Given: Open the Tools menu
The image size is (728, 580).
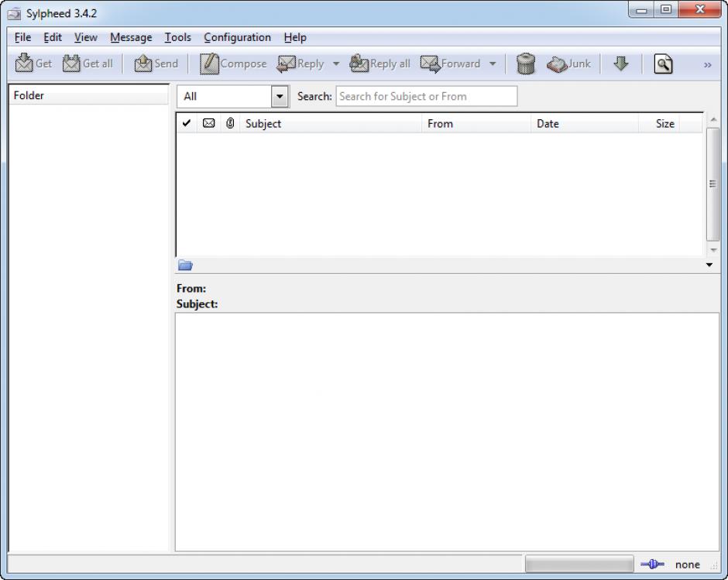Looking at the screenshot, I should pyautogui.click(x=178, y=37).
